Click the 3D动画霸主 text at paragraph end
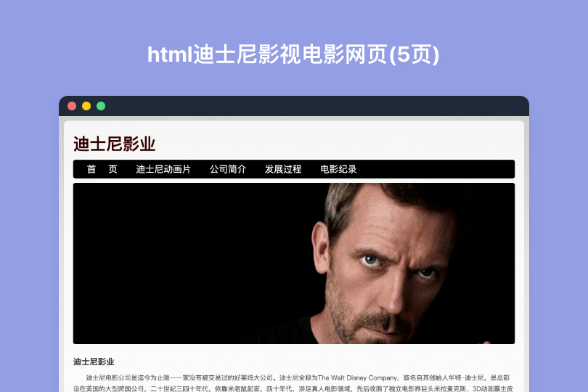The height and width of the screenshot is (392, 588). 489,388
